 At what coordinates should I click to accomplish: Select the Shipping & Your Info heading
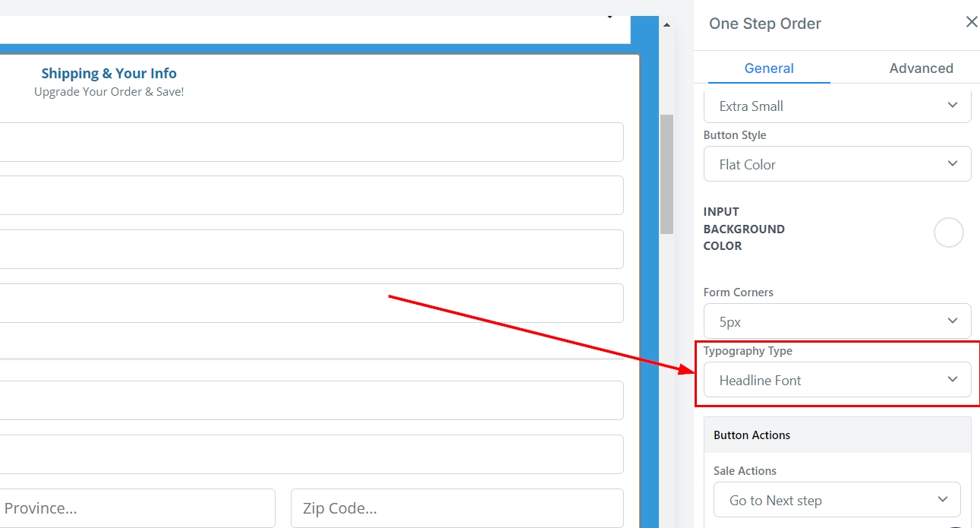(109, 74)
